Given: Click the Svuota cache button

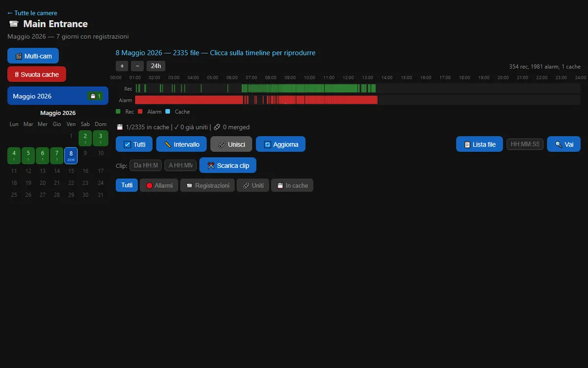Looking at the screenshot, I should pos(37,75).
